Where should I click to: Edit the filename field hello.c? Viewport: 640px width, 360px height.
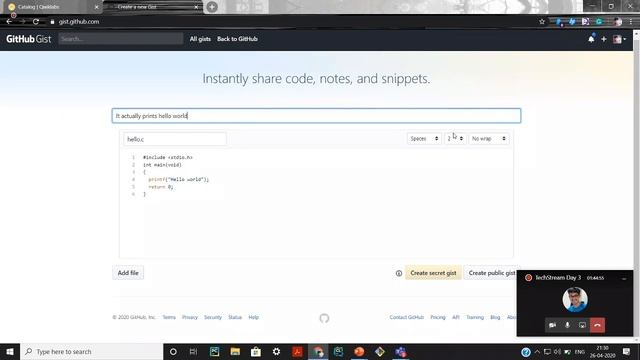[x=175, y=139]
